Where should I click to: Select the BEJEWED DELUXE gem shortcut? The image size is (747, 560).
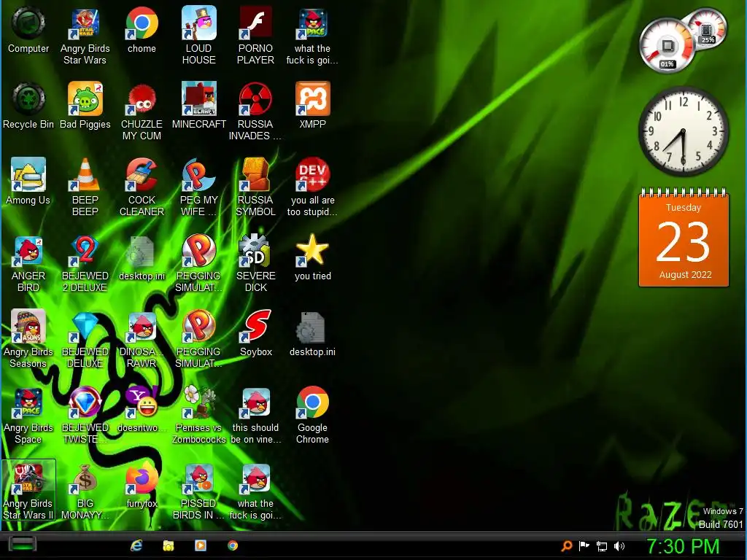[85, 339]
